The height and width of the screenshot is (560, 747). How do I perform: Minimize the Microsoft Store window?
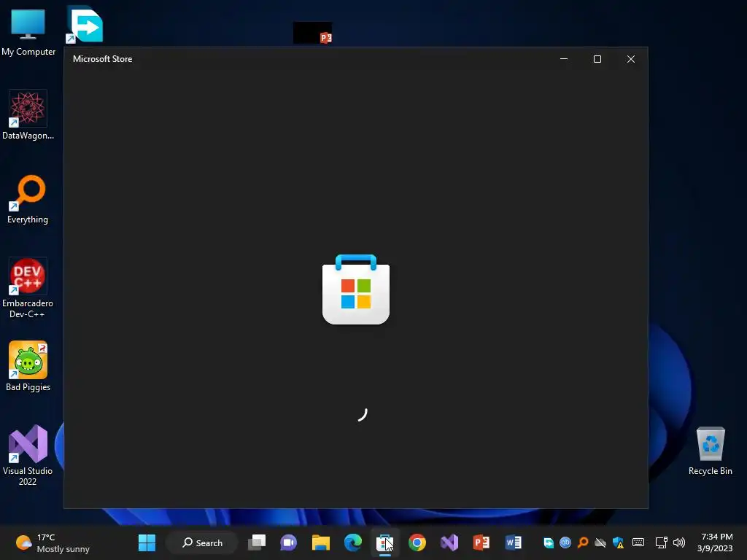564,59
